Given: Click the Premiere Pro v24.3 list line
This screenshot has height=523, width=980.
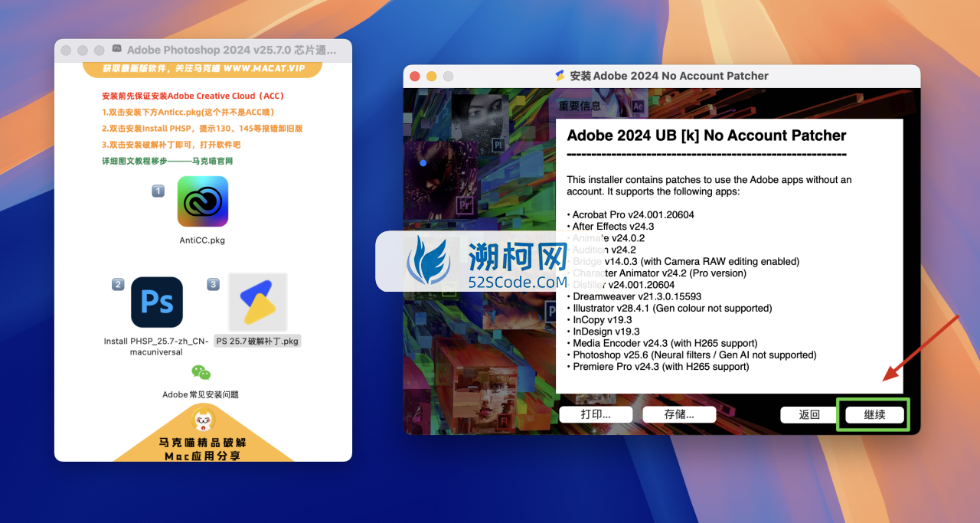Looking at the screenshot, I should (658, 367).
